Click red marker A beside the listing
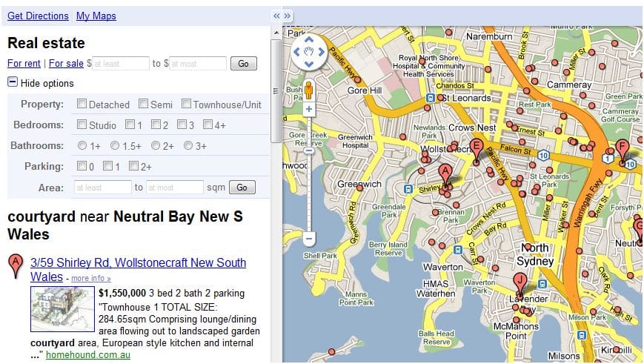 (x=15, y=265)
